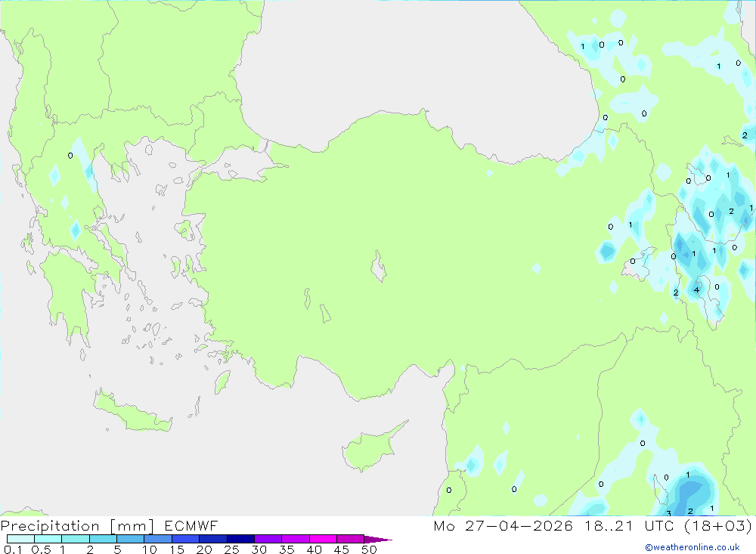Click the precipitation value '4' on the map

(x=696, y=289)
